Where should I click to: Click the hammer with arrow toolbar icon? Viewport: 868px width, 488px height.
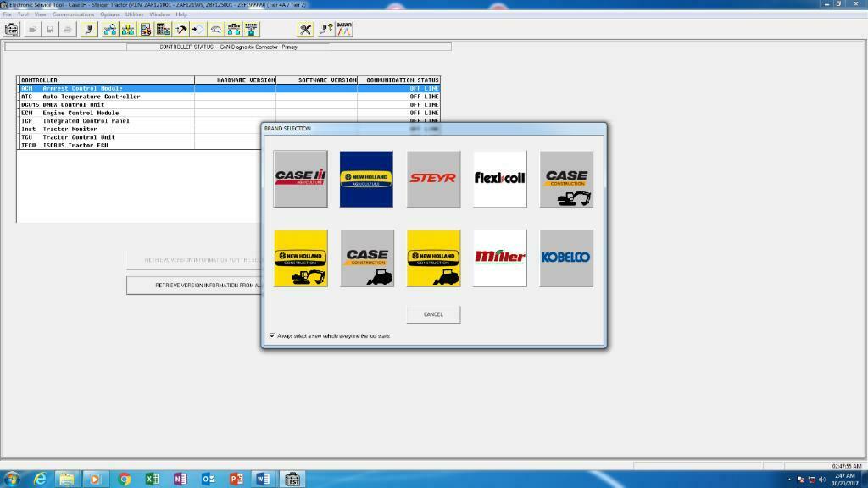point(181,30)
